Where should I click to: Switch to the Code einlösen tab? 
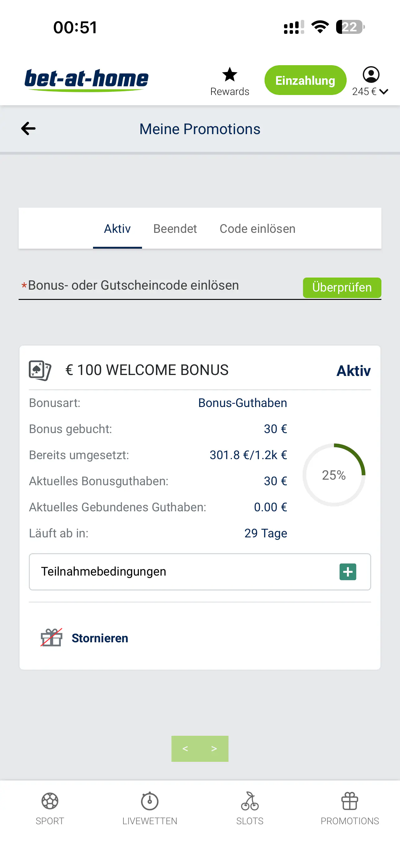[x=258, y=228]
